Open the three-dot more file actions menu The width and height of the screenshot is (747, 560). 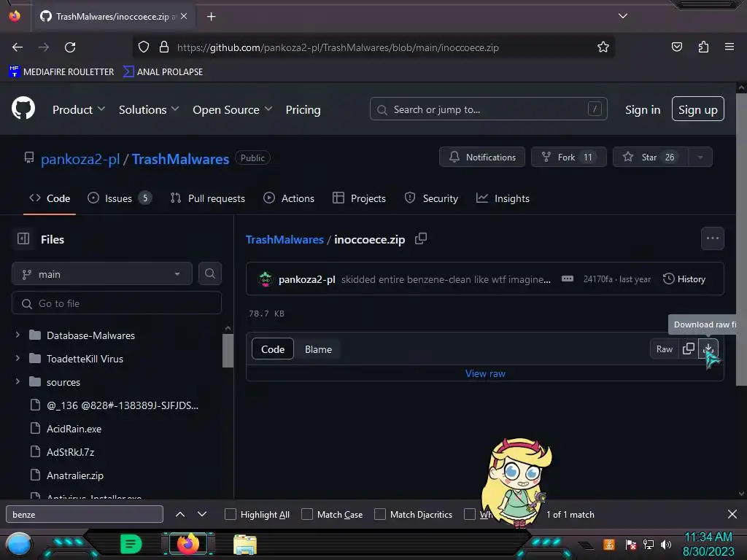712,238
